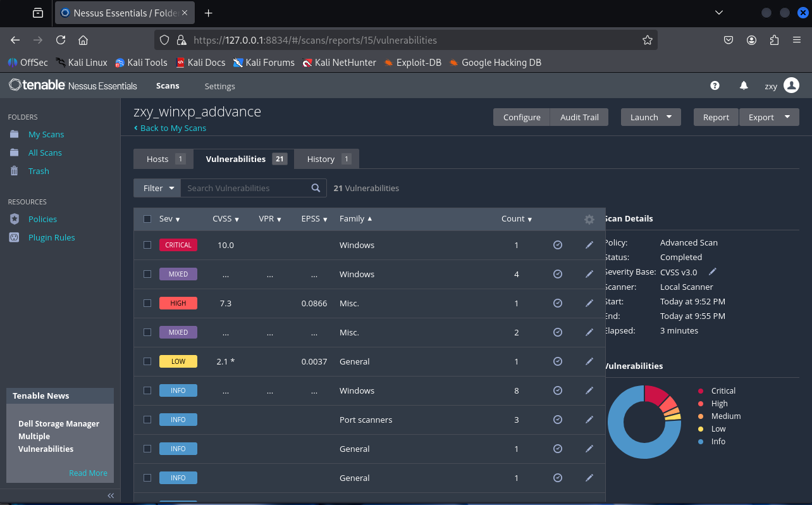This screenshot has width=812, height=505.
Task: Follow the Back to My Scans link
Action: [170, 128]
